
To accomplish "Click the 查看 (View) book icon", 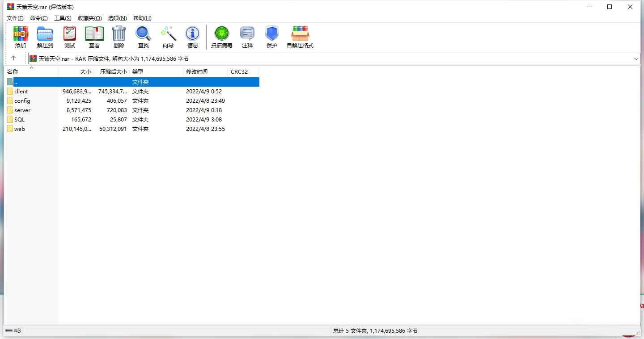I will [x=94, y=33].
